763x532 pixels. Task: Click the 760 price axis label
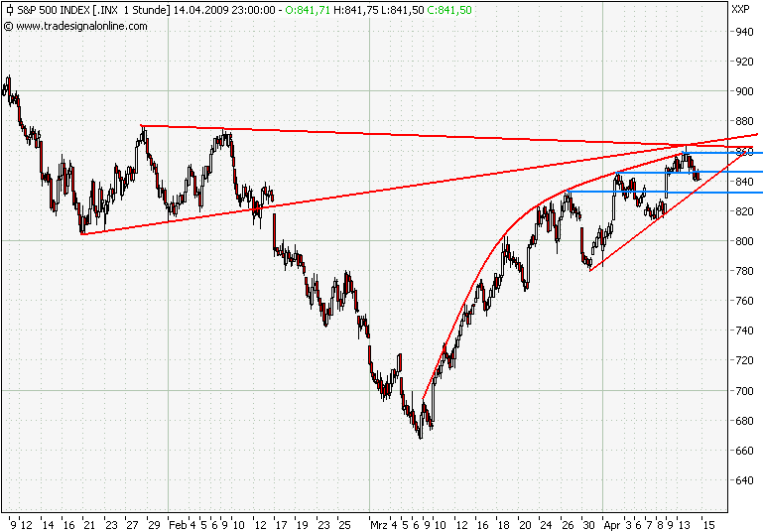coord(744,301)
